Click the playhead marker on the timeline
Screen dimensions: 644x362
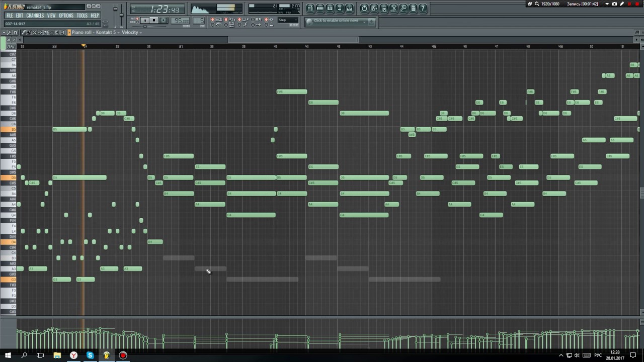click(84, 46)
